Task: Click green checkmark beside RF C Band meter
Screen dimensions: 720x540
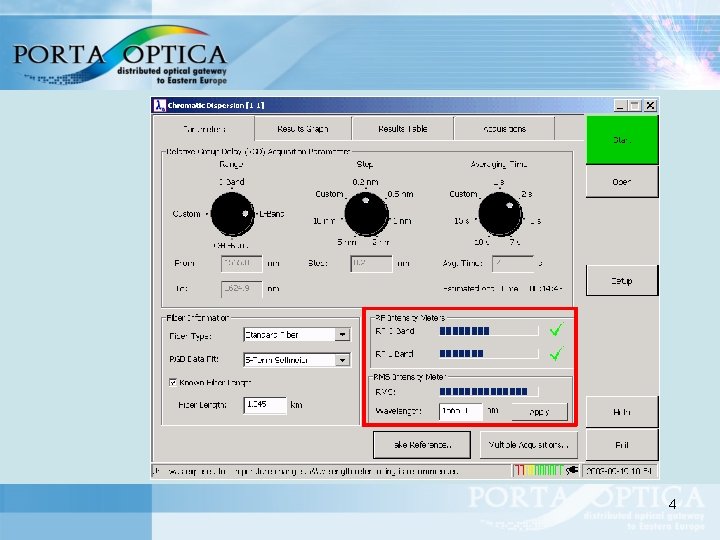Action: 556,330
